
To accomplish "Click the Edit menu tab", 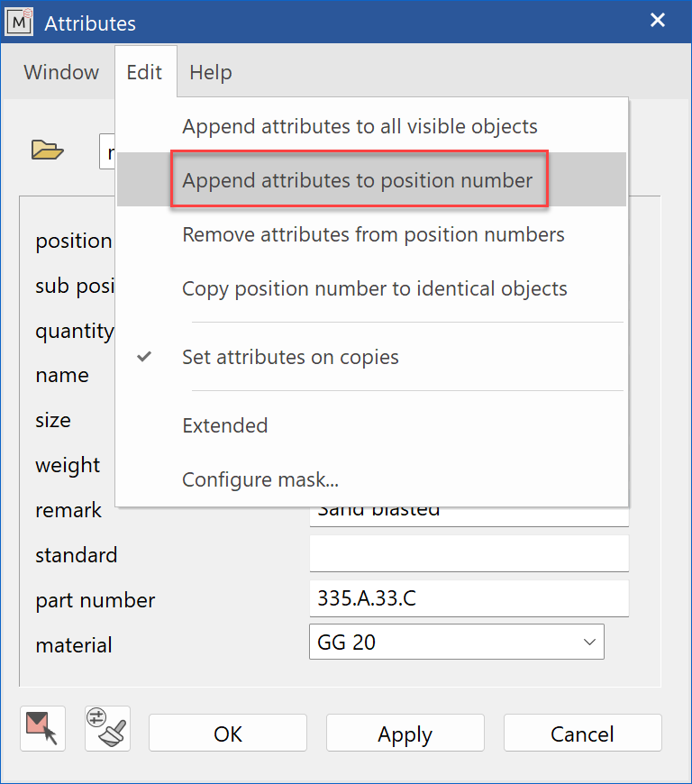I will pos(144,72).
